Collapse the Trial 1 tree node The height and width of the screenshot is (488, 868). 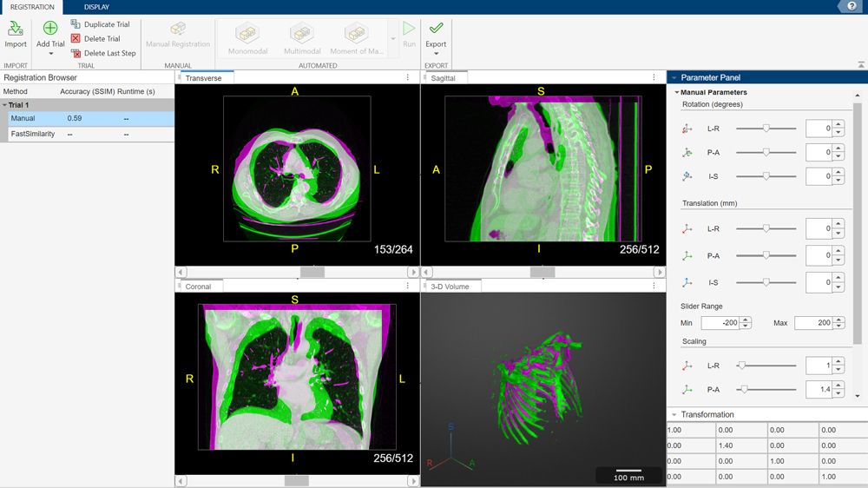[x=4, y=104]
